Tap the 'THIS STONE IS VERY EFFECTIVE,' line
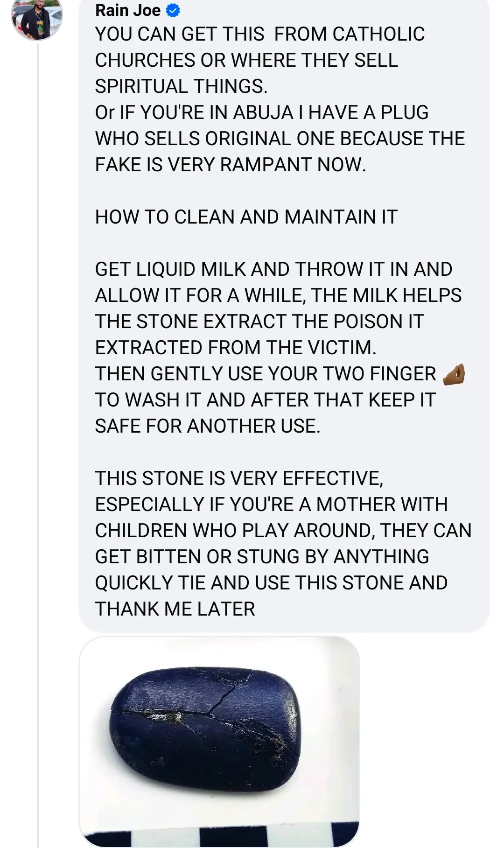 click(239, 478)
